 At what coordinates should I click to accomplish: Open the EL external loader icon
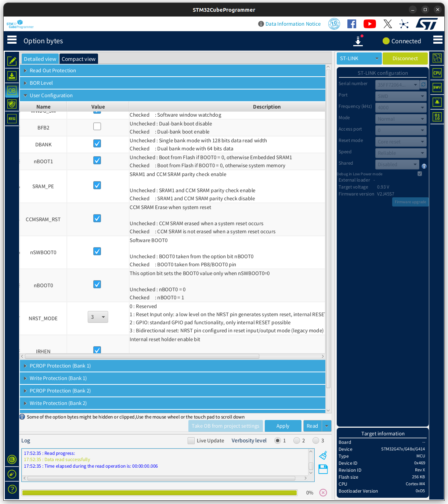coord(12,459)
